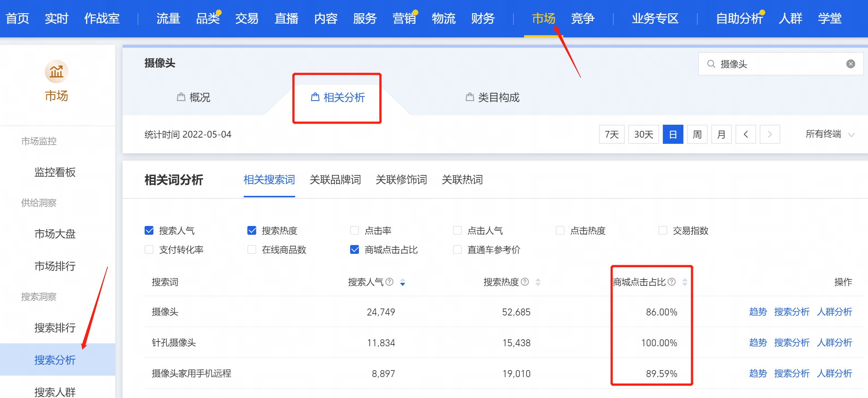This screenshot has height=398, width=868.
Task: Click the 搜索人气 help question icon
Action: click(x=390, y=282)
